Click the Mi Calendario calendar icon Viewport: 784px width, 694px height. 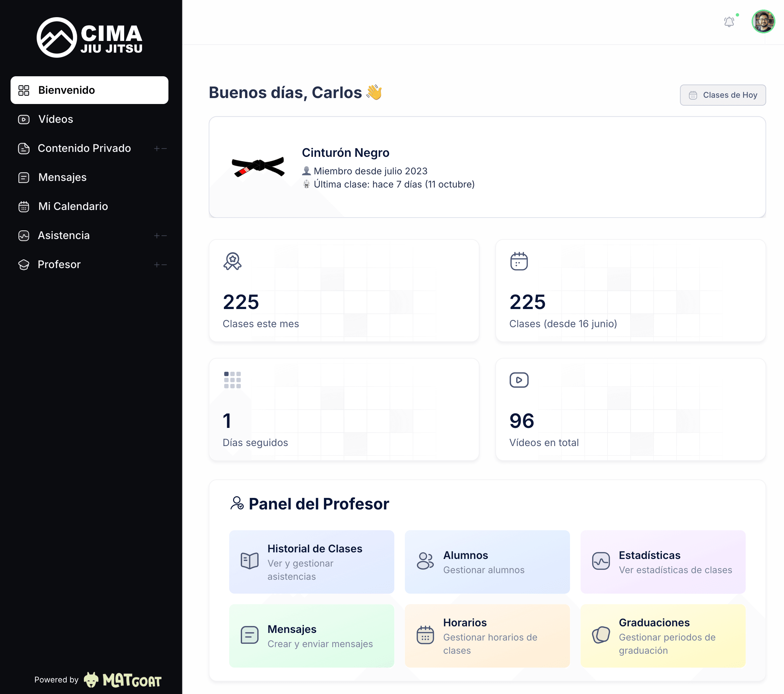coord(24,206)
